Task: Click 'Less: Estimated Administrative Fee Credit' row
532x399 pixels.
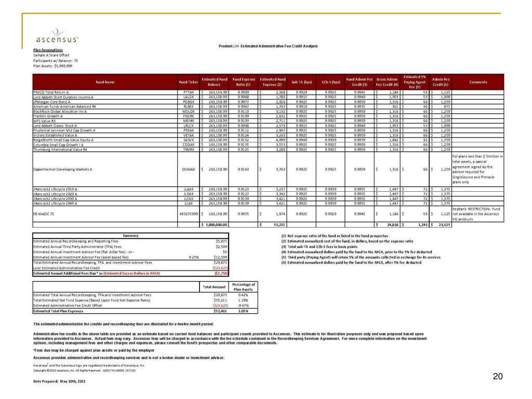Action: (x=130, y=268)
